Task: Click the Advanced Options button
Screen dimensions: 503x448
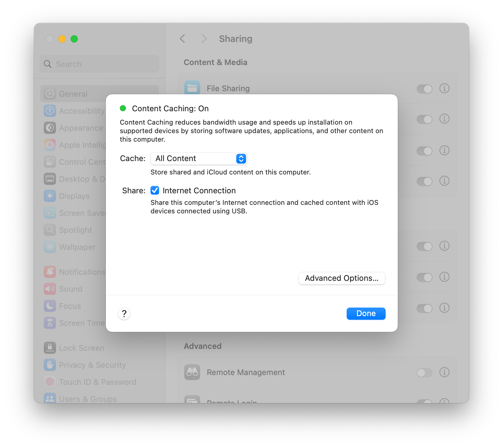Action: pyautogui.click(x=342, y=278)
